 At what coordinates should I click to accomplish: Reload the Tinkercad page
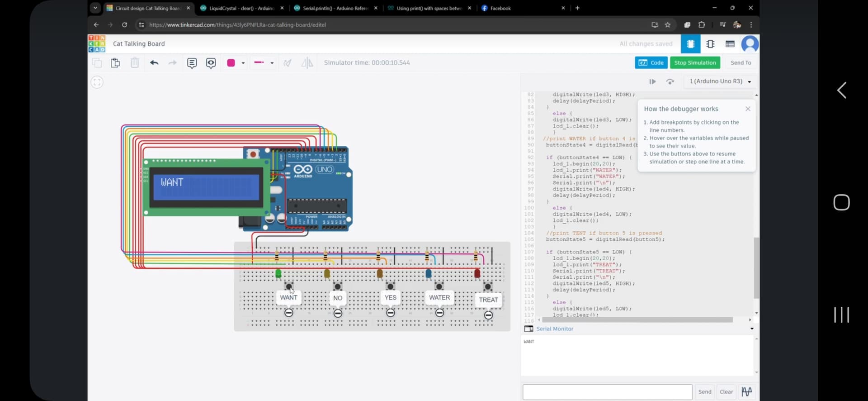click(124, 25)
